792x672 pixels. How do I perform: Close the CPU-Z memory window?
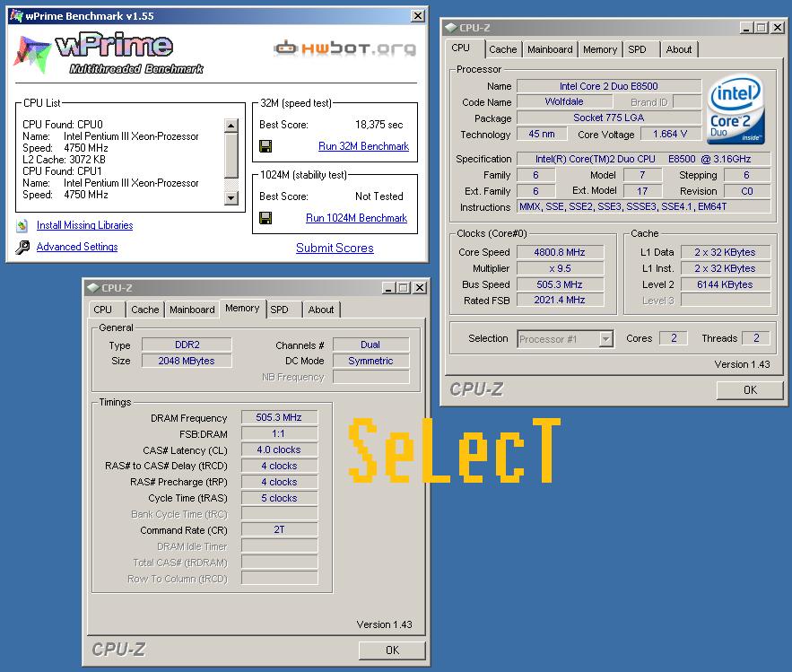pyautogui.click(x=420, y=288)
